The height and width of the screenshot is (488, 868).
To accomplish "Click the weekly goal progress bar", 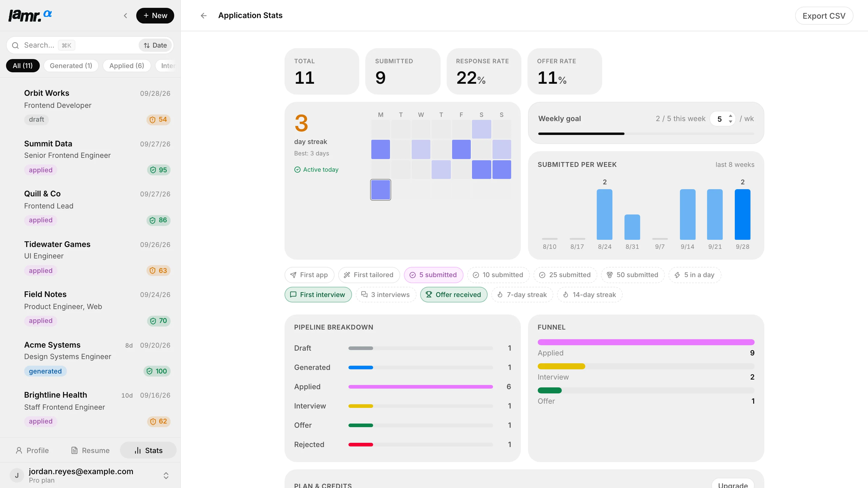I will (646, 134).
